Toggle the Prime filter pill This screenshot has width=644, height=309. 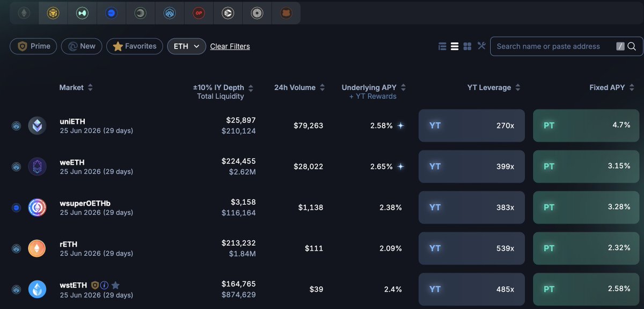tap(33, 46)
